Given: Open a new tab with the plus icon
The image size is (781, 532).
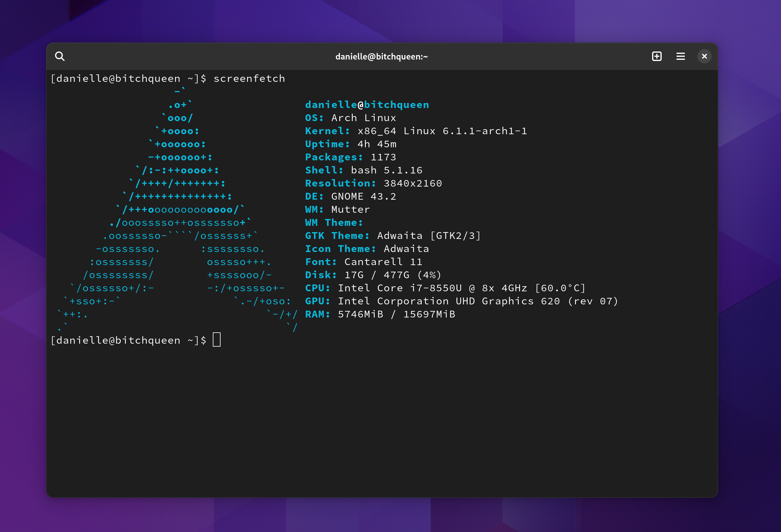Looking at the screenshot, I should coord(657,56).
